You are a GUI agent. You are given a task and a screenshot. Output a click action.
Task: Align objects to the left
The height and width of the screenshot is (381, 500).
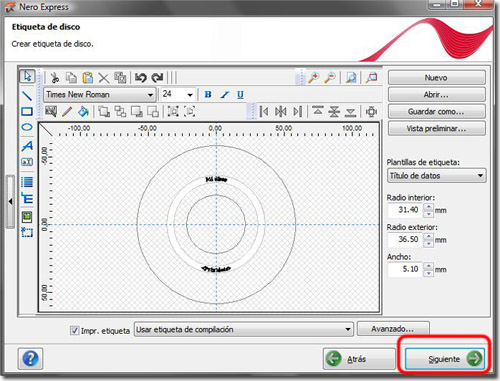pyautogui.click(x=264, y=111)
